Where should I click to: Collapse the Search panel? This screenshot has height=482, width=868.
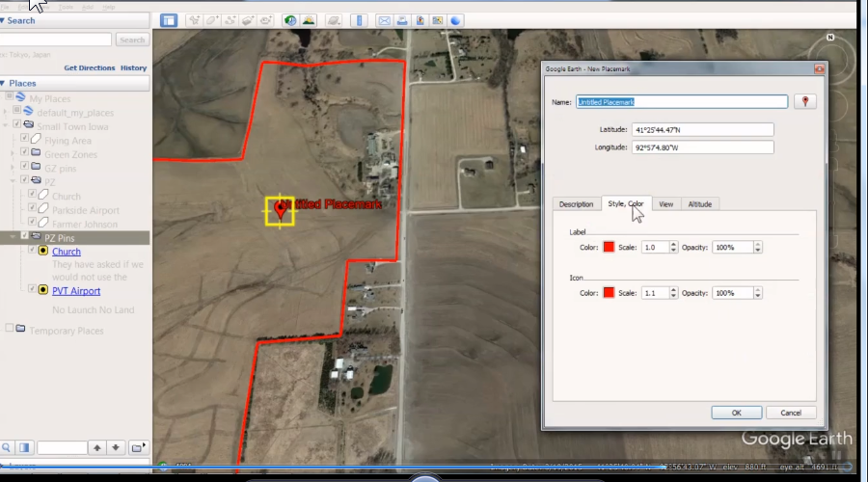3,20
